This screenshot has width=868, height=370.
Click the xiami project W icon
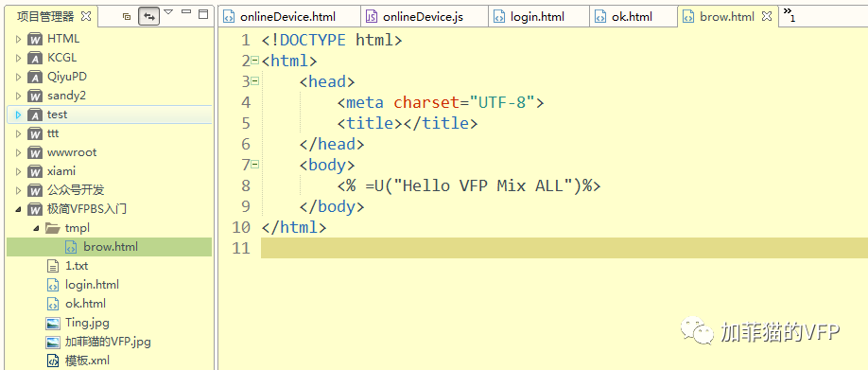click(35, 171)
